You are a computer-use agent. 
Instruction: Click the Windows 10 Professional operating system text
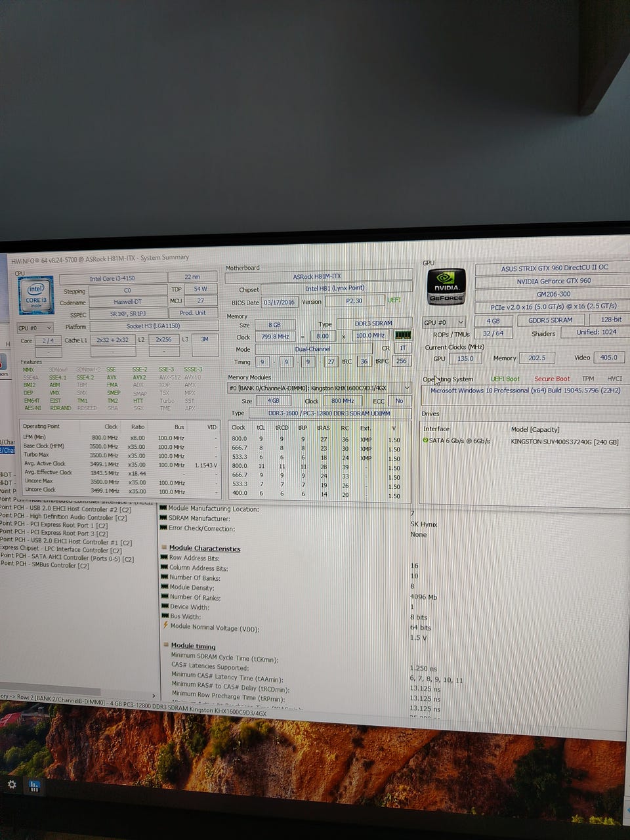pos(526,390)
